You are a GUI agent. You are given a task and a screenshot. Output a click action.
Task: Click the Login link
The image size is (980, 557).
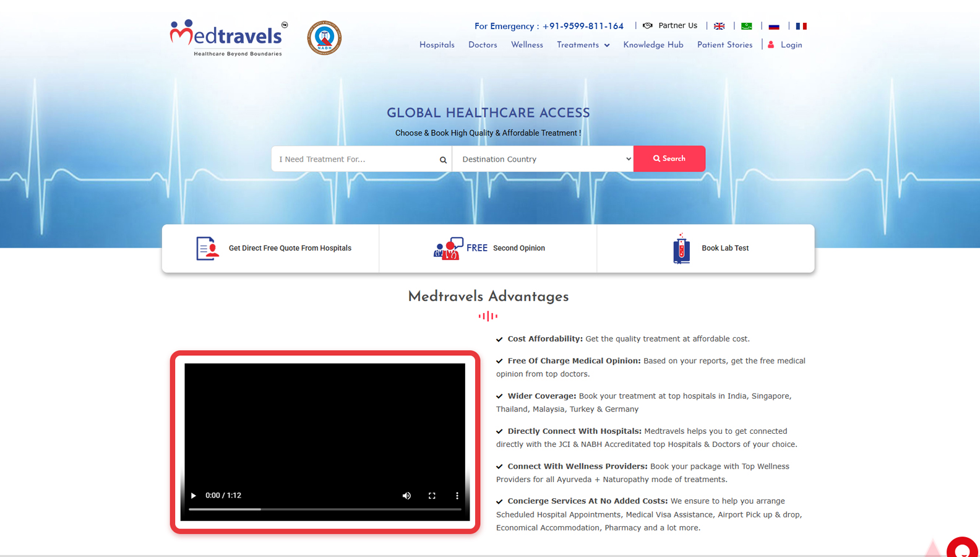[791, 45]
